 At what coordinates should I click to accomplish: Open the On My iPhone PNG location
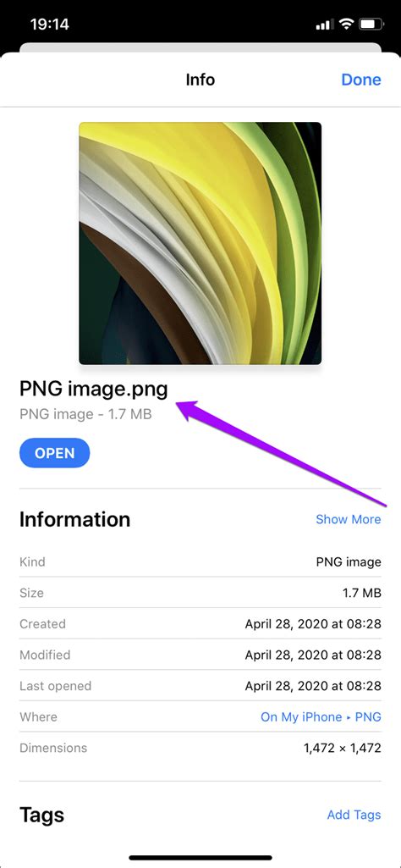(321, 717)
